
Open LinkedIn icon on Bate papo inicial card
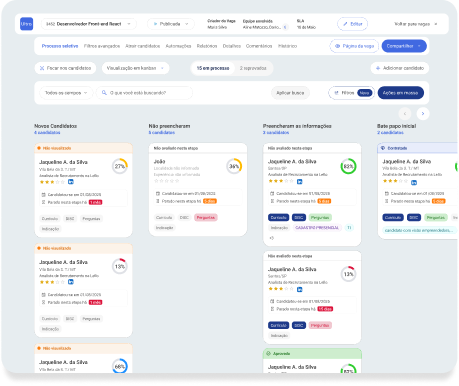[414, 182]
